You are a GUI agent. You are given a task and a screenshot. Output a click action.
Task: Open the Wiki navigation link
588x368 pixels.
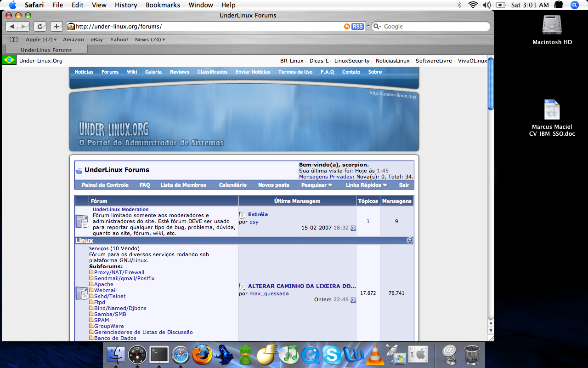tap(132, 72)
